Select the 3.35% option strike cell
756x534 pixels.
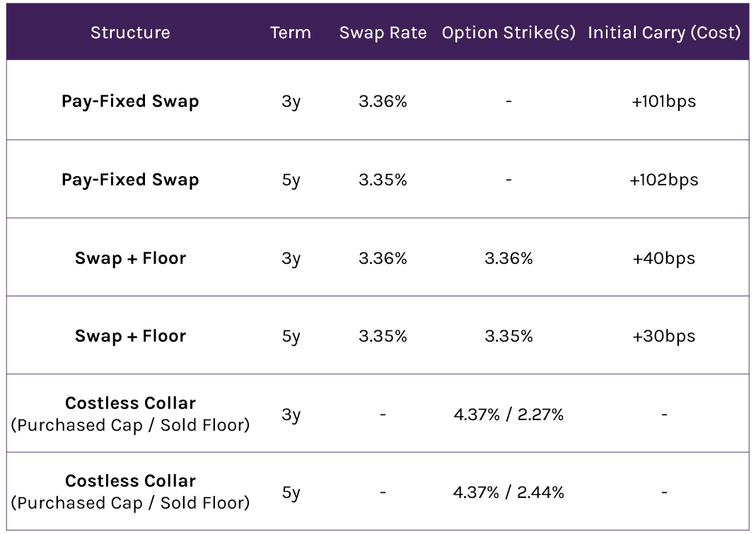(508, 336)
